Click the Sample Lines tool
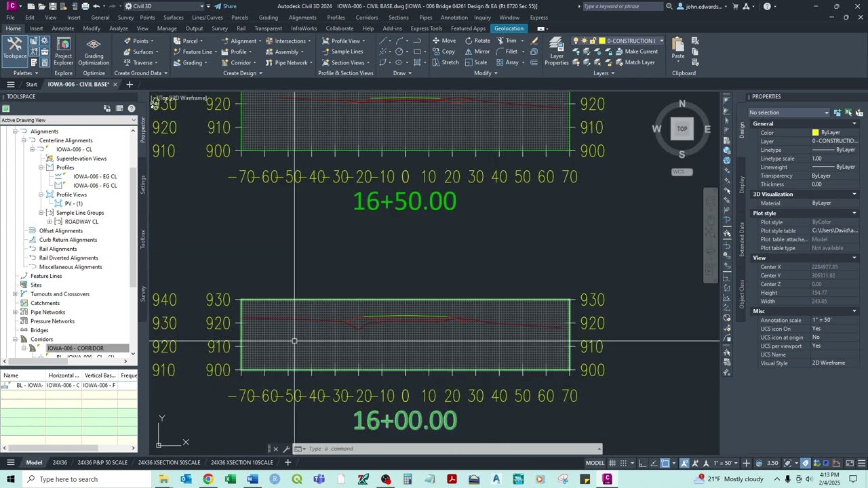The width and height of the screenshot is (868, 488). tap(342, 52)
